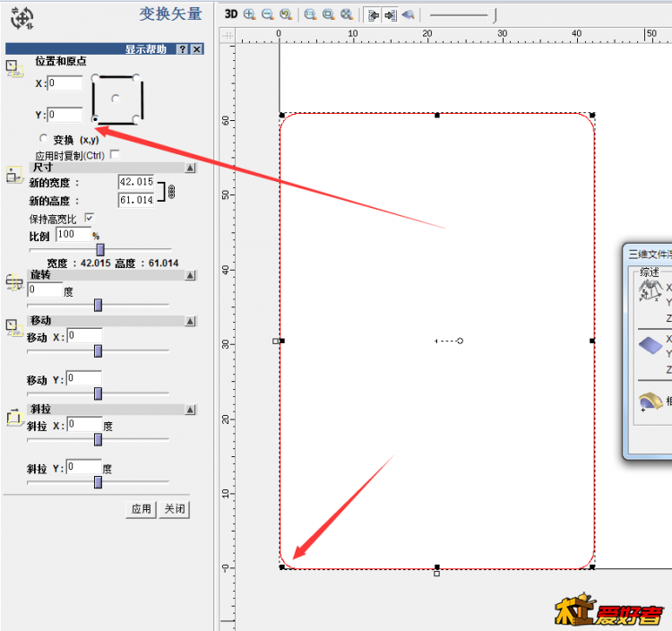Switch to the 3D view button

coord(231,14)
